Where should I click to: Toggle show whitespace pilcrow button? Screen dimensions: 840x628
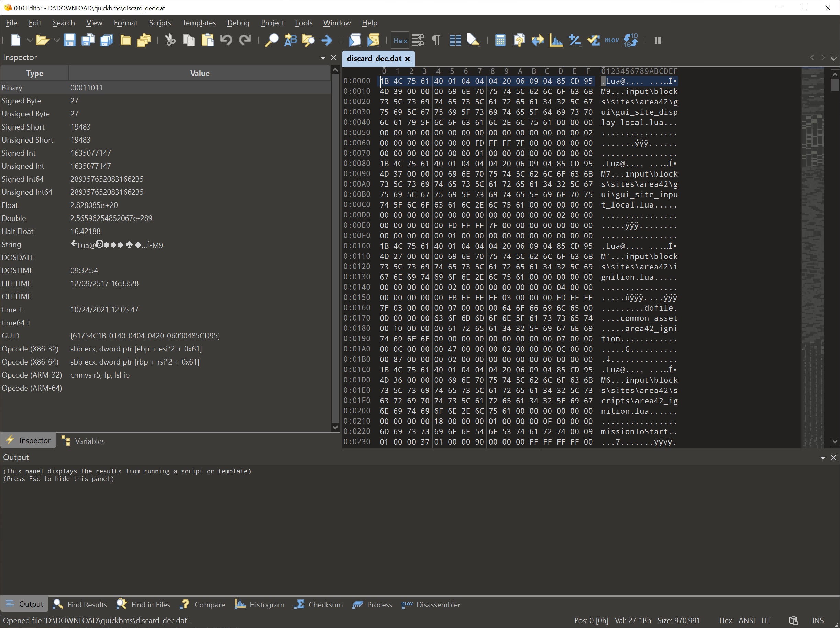coord(436,40)
